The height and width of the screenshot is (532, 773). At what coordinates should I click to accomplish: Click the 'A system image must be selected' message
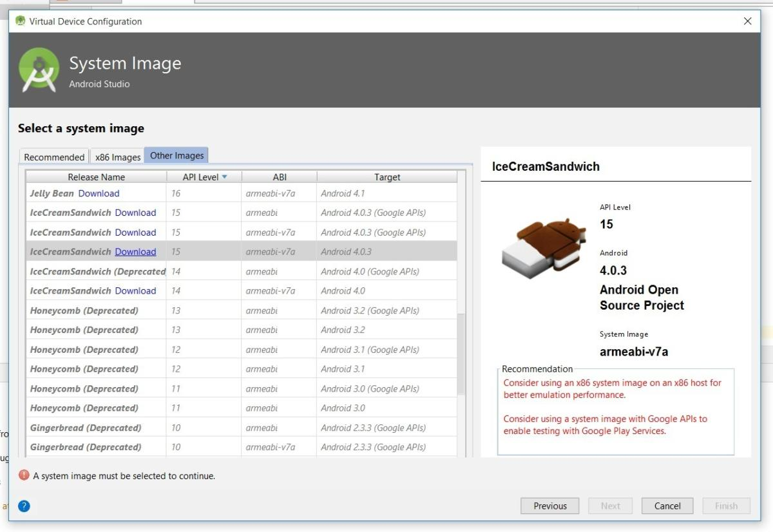coord(124,476)
